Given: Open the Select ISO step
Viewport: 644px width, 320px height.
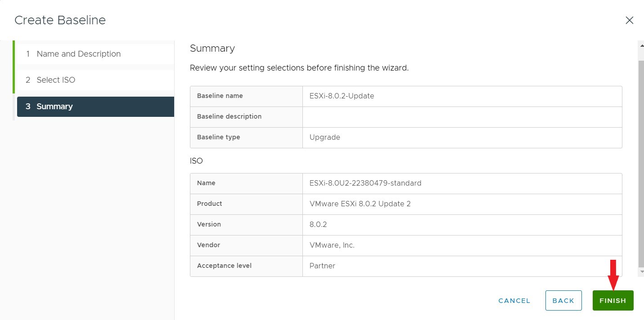Looking at the screenshot, I should [95, 80].
